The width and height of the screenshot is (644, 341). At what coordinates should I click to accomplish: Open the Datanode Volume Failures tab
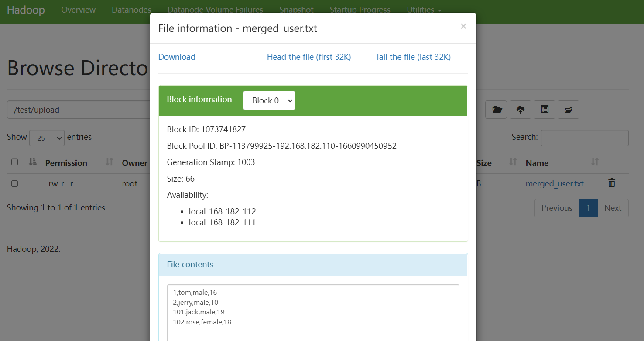215,10
